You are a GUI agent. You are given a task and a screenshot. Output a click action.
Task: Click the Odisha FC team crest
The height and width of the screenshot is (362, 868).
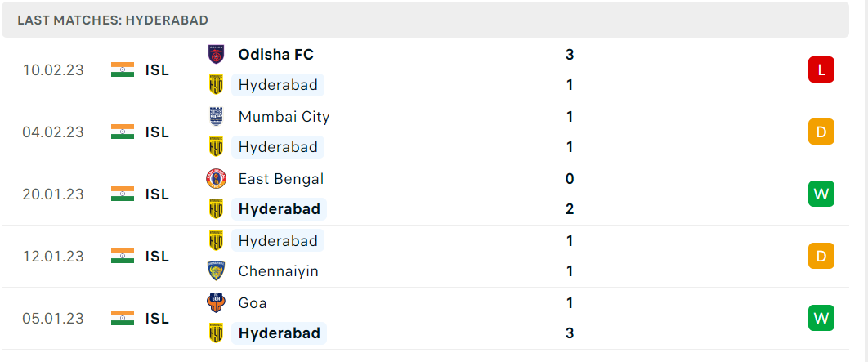[x=216, y=54]
